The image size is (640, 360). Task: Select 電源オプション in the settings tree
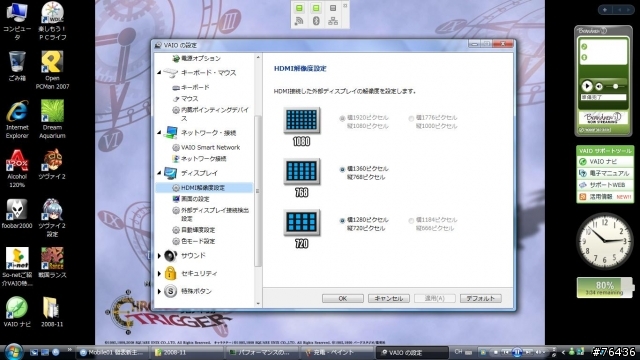(196, 58)
